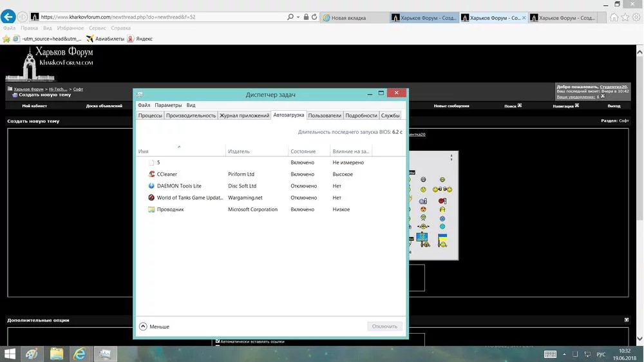The width and height of the screenshot is (644, 362).
Task: Open the Новые сообщения link
Action: (x=451, y=106)
